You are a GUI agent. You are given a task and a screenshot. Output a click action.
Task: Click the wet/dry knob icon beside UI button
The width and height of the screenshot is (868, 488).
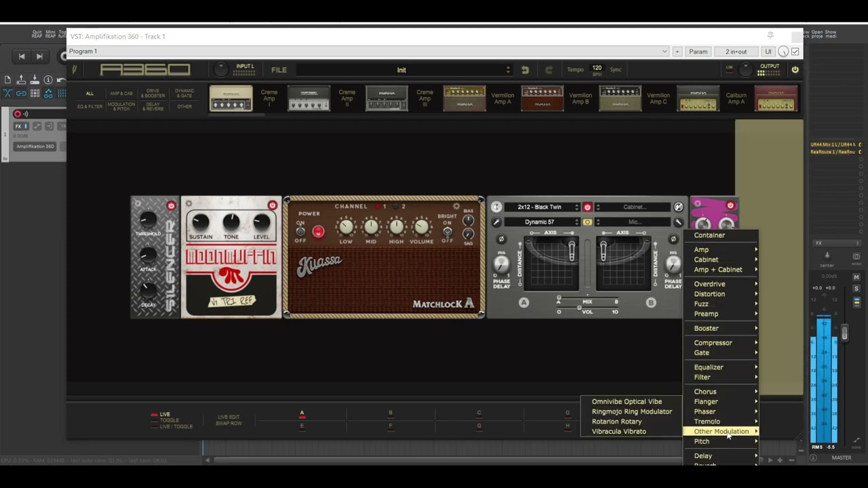coord(783,52)
